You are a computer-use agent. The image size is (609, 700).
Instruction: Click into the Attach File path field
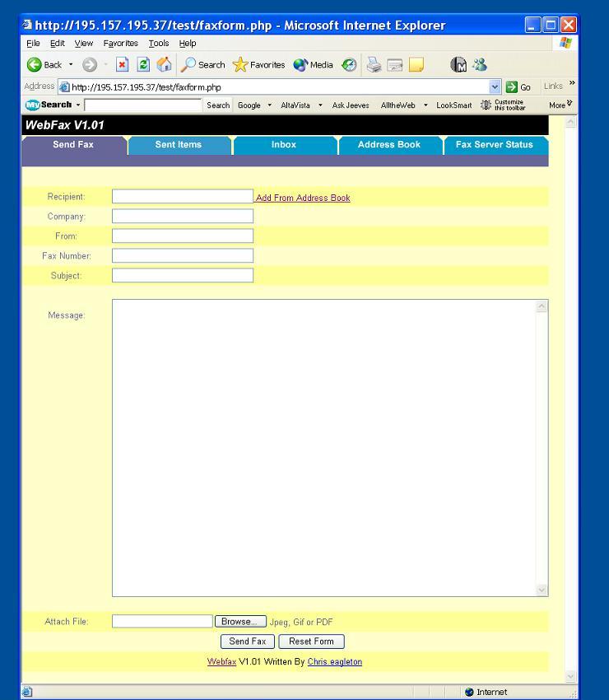point(162,621)
